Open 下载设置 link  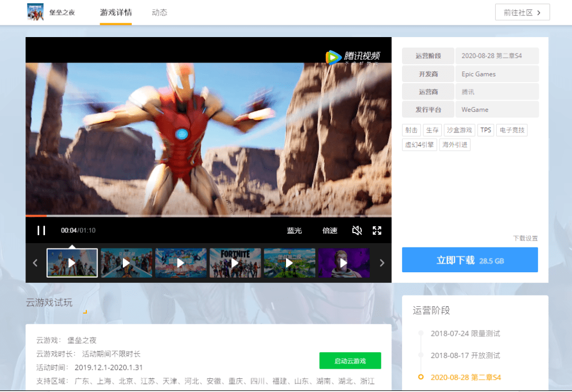click(525, 238)
